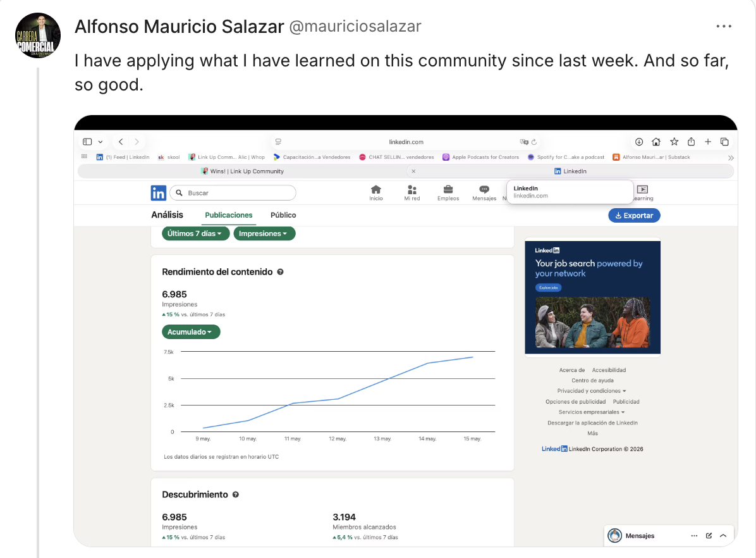Switch to the Público tab

pos(283,215)
